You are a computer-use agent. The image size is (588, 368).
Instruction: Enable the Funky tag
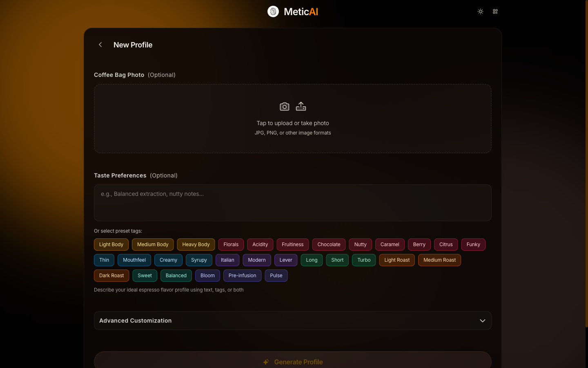(x=473, y=245)
